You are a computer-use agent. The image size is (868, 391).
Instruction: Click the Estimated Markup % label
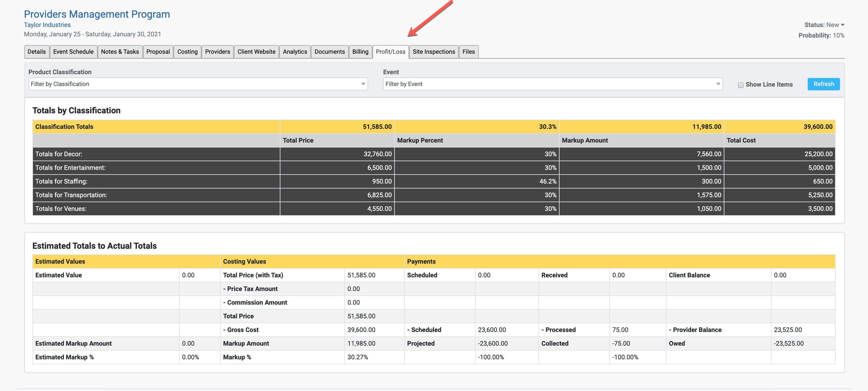point(64,357)
